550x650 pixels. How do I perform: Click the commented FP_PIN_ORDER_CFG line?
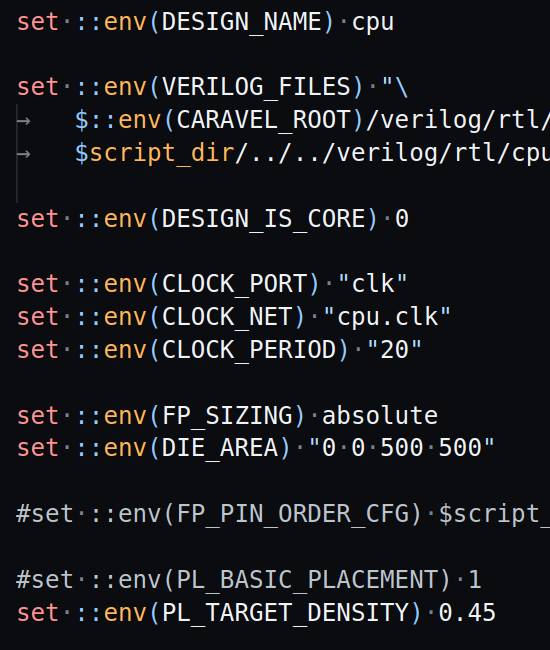tap(283, 514)
